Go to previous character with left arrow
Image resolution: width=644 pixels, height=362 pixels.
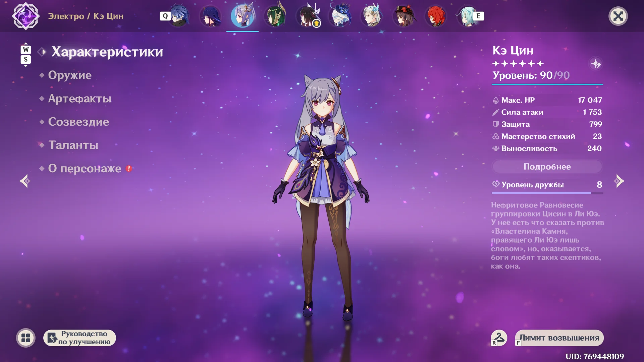[x=25, y=181]
